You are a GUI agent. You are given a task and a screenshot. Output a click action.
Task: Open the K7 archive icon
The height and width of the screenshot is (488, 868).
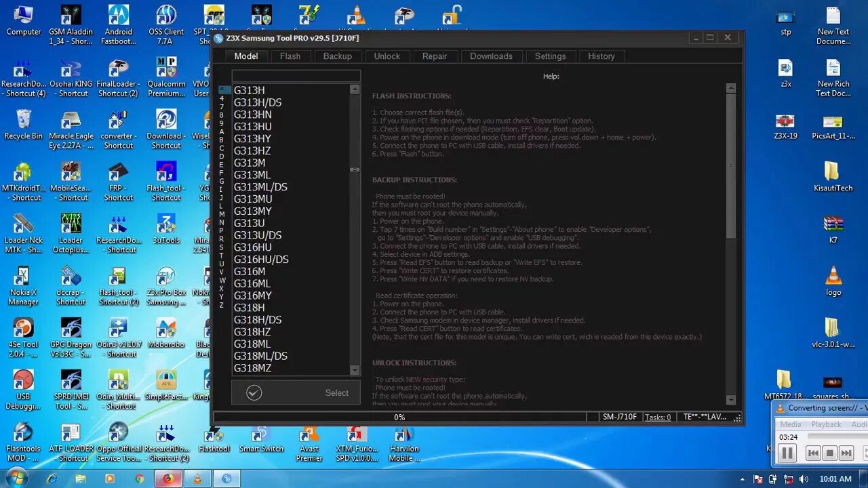pyautogui.click(x=833, y=229)
